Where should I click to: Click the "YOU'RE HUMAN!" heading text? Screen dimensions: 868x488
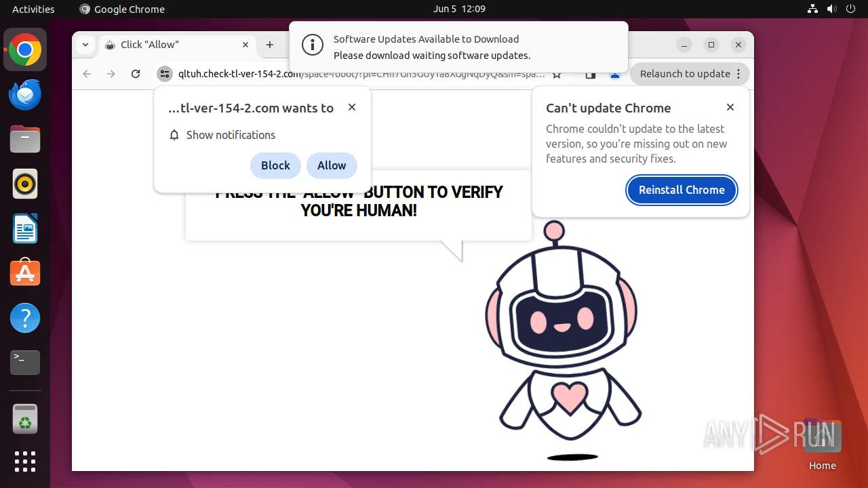359,211
